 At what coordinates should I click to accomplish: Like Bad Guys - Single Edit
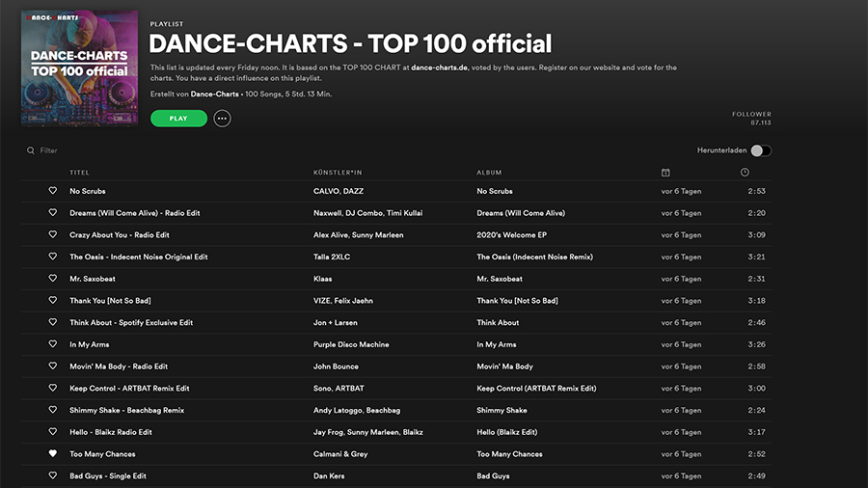pos(53,475)
